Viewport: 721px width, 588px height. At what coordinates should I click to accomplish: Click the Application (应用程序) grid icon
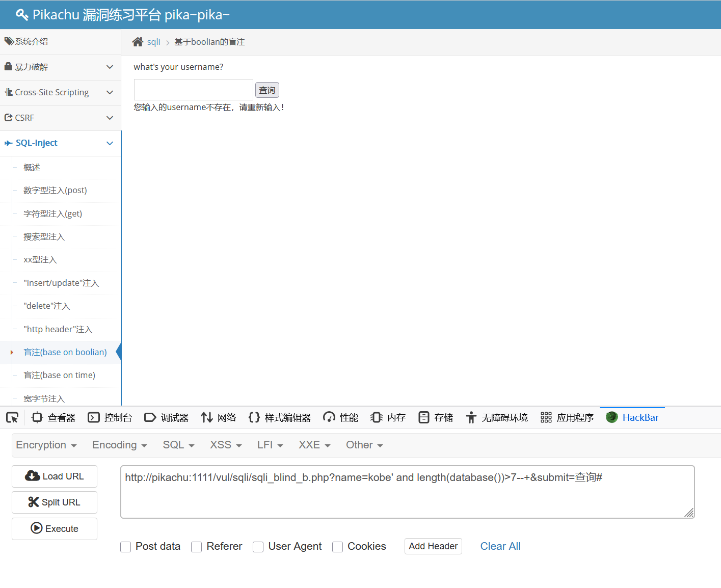pos(546,418)
